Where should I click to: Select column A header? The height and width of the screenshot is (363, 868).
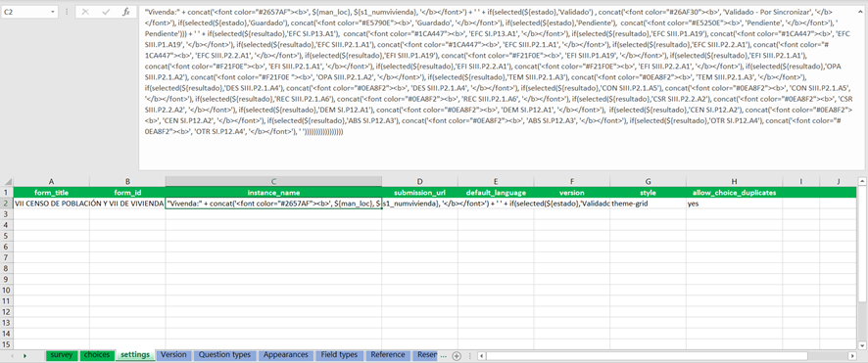(51, 181)
